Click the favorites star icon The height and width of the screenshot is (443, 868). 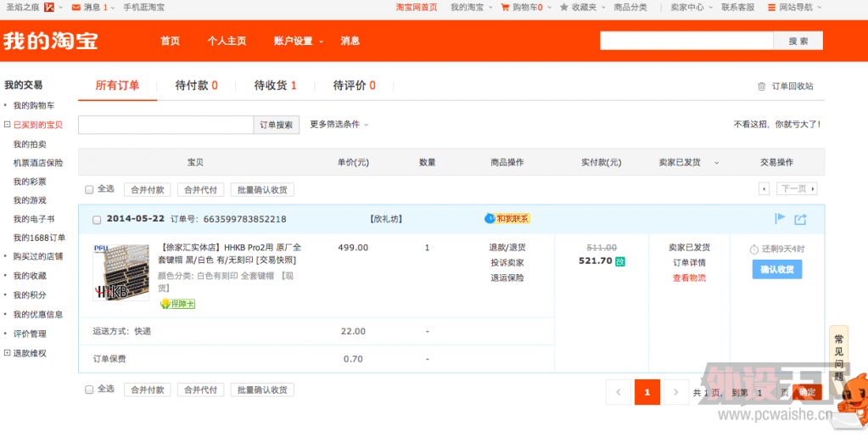pyautogui.click(x=564, y=8)
